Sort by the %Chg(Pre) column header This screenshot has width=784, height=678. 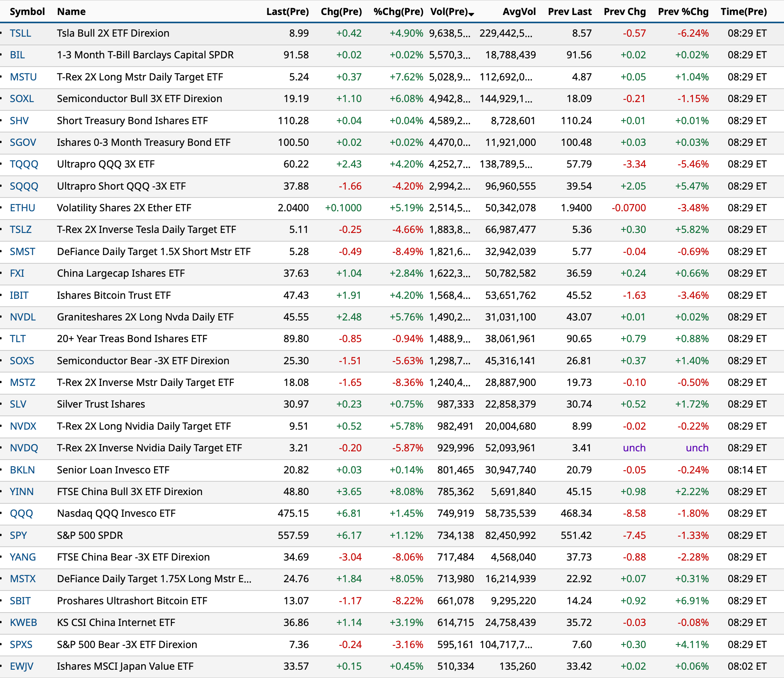coord(398,11)
